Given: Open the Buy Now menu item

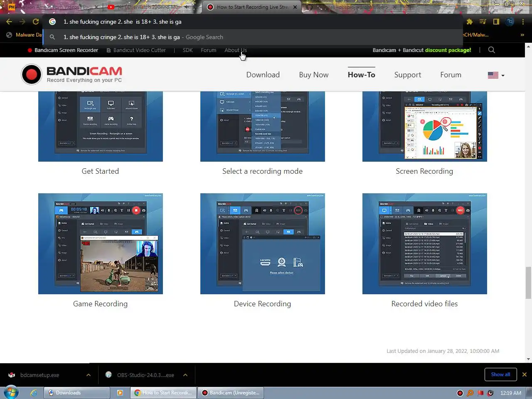Looking at the screenshot, I should [314, 75].
